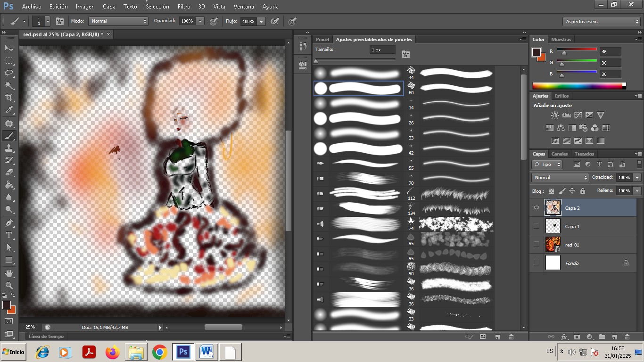The image size is (644, 362).
Task: Open Google Chrome from taskbar
Action: click(160, 352)
